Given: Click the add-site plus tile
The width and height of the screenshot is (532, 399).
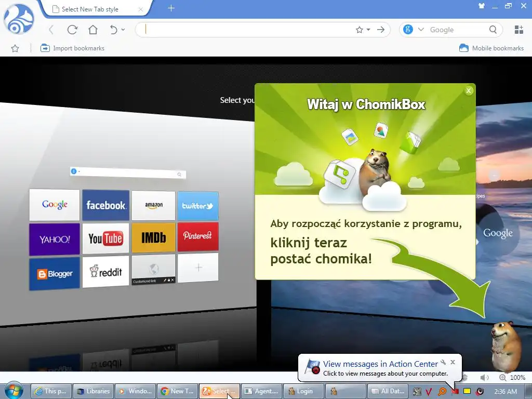Looking at the screenshot, I should click(x=198, y=268).
